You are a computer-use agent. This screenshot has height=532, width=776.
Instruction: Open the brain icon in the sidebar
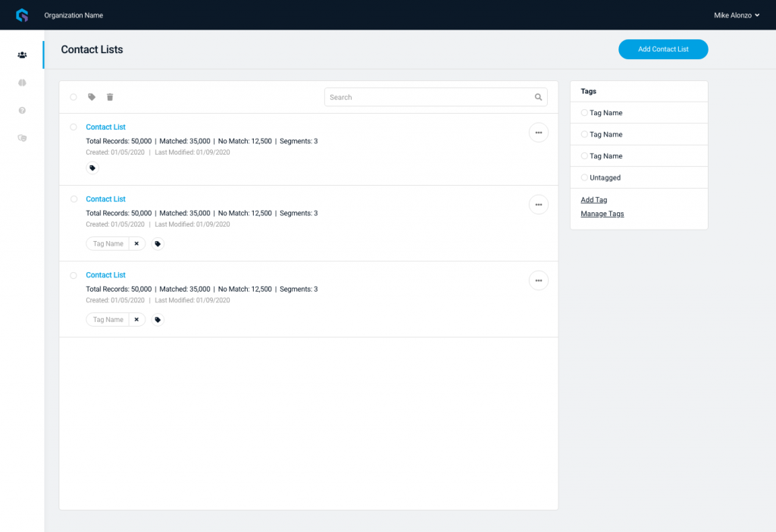pyautogui.click(x=22, y=83)
